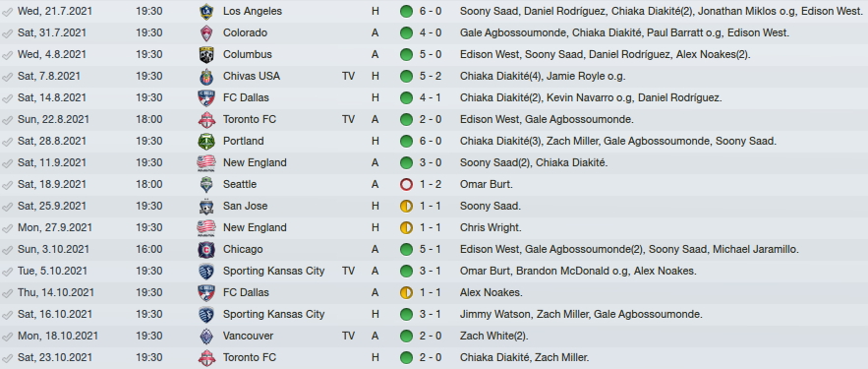Click the checkmark for the 21.7.2021 fixture

pos(7,12)
